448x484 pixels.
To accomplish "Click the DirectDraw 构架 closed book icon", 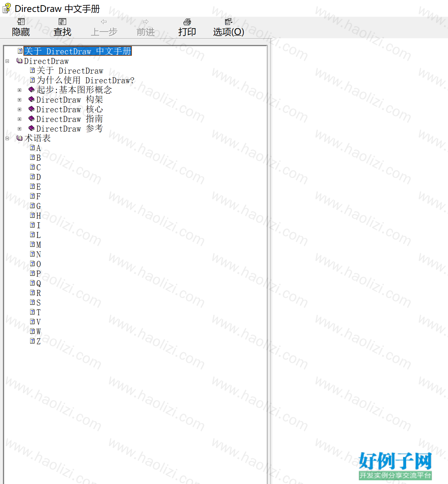I will (x=32, y=99).
